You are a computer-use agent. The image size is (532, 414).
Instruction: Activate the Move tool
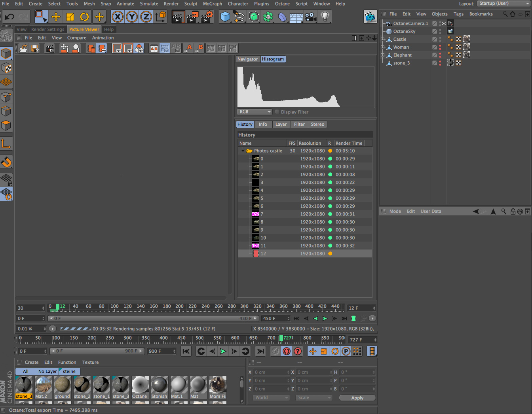(x=56, y=17)
